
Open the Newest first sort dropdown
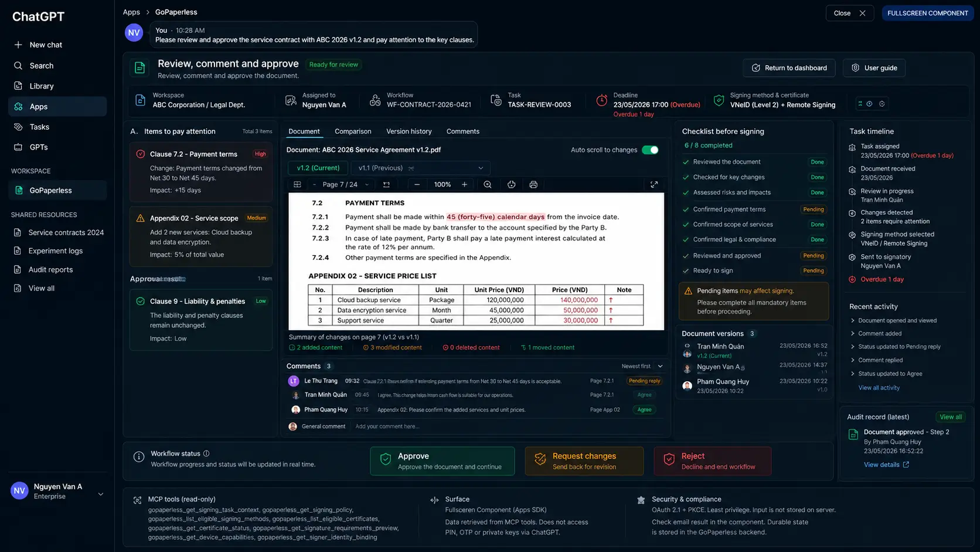642,367
